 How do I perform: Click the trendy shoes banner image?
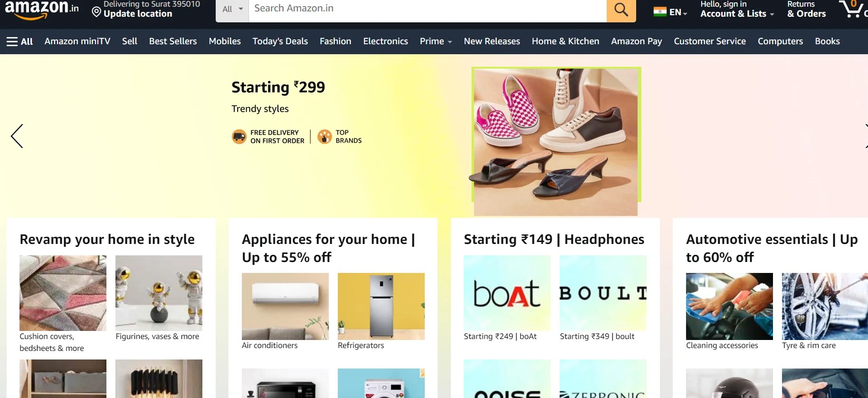click(556, 141)
